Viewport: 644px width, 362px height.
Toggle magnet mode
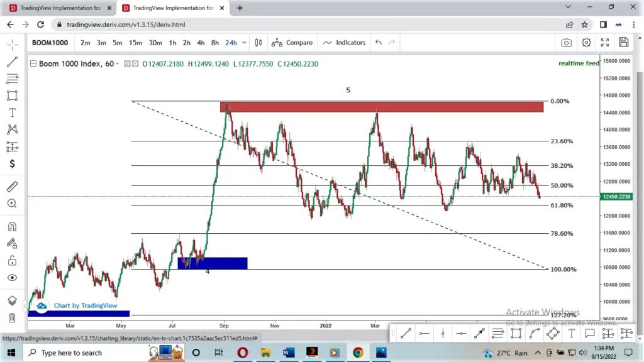click(13, 226)
